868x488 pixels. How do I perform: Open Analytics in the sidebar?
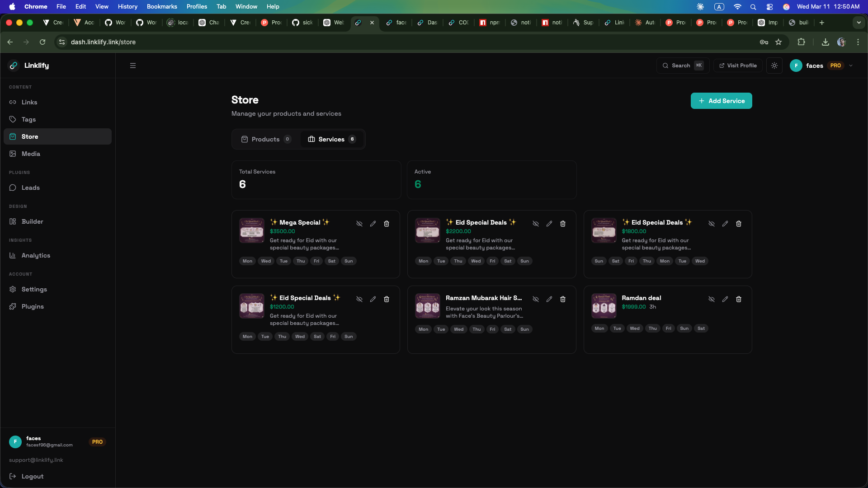point(36,255)
